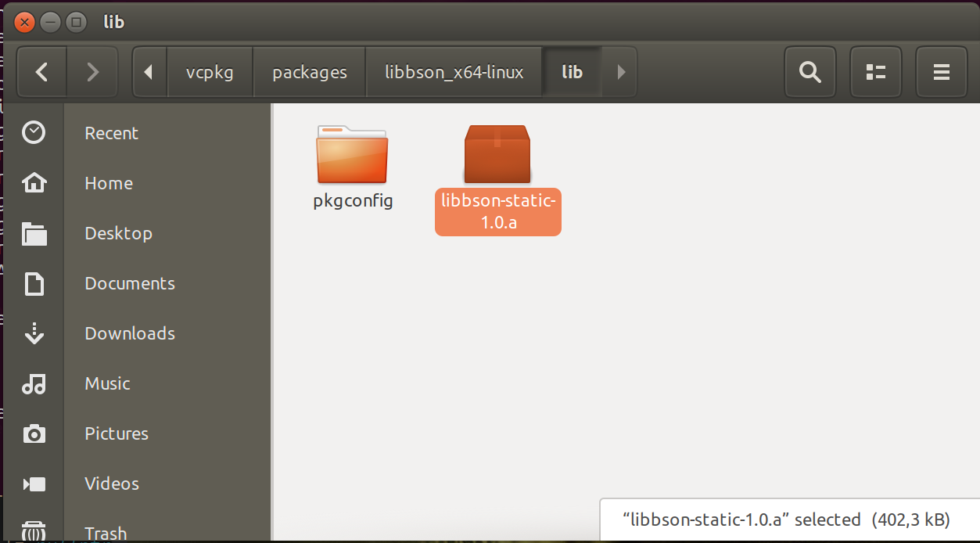
Task: Click the Home icon in the sidebar
Action: click(x=34, y=182)
